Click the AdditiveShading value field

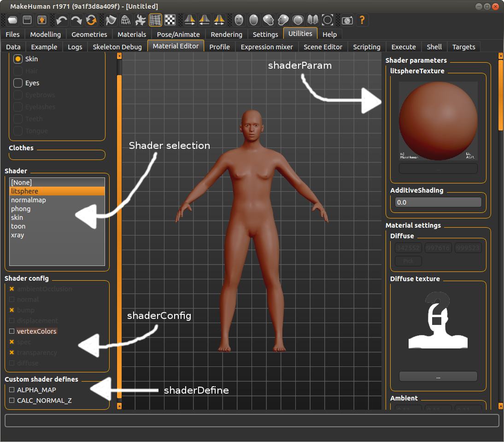coord(438,202)
